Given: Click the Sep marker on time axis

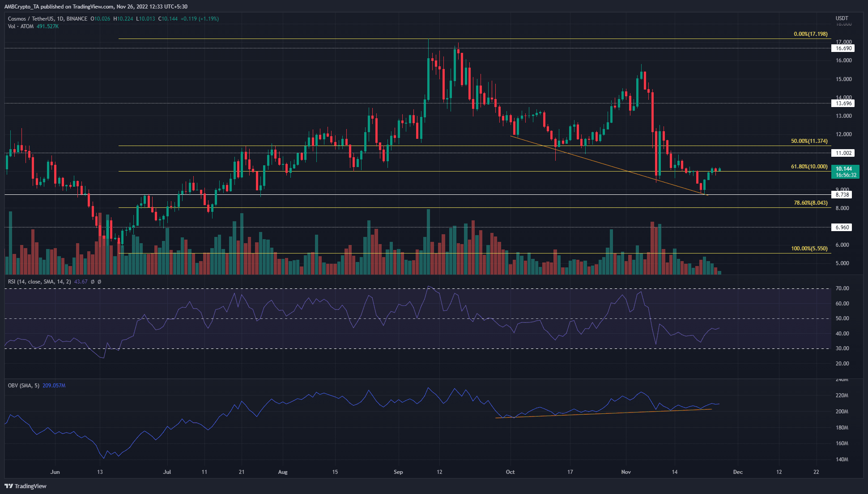Looking at the screenshot, I should coord(398,472).
